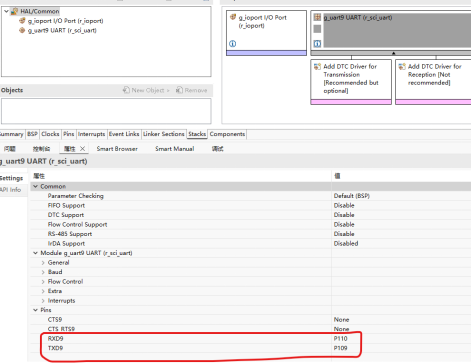
Task: Collapse Module g_uart9 UART group
Action: (35, 253)
